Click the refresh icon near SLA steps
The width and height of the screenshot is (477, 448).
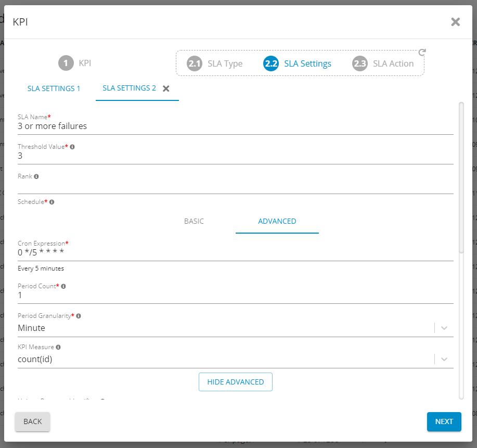(422, 52)
